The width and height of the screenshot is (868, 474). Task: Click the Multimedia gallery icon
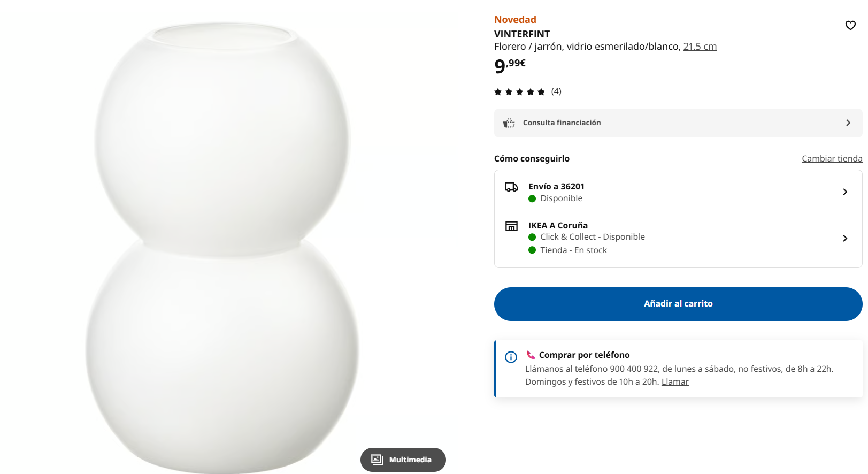pos(377,460)
